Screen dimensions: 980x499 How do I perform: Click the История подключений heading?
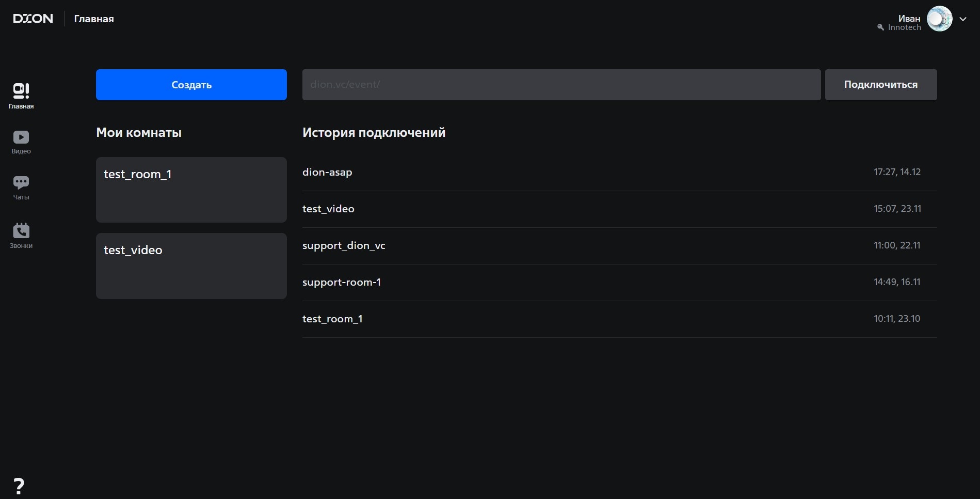[x=374, y=133]
